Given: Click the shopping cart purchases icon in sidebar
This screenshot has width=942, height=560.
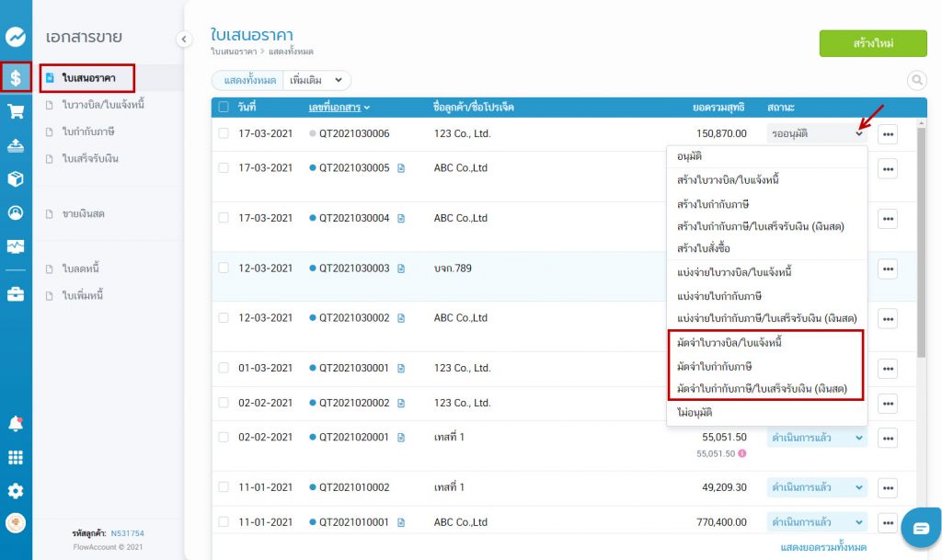Looking at the screenshot, I should point(16,111).
